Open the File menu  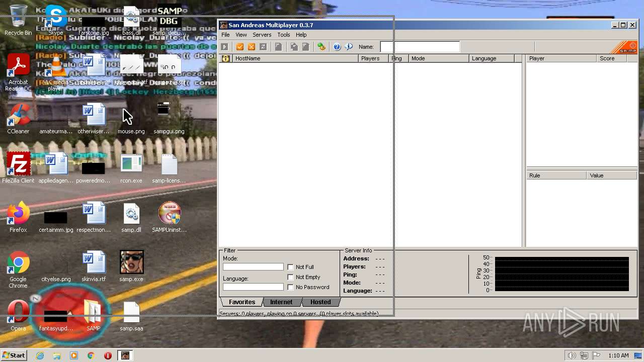pyautogui.click(x=225, y=35)
